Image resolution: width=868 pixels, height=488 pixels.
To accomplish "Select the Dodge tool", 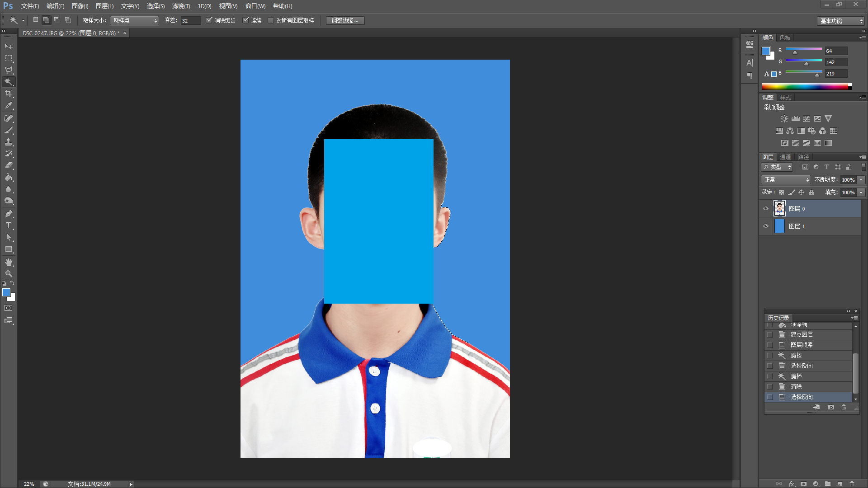I will (9, 201).
